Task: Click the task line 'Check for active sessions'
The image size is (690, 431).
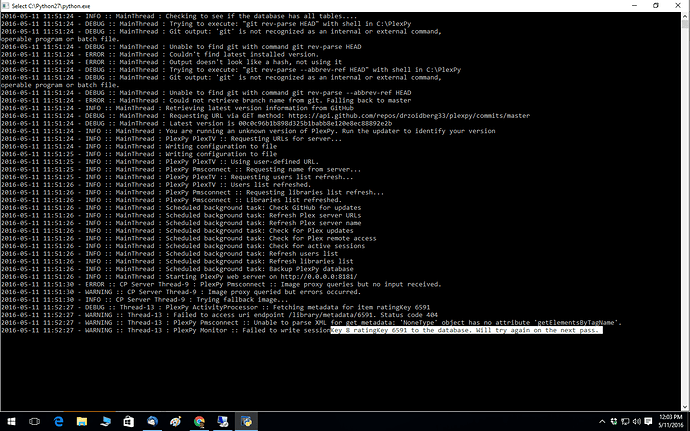Action: tap(183, 246)
